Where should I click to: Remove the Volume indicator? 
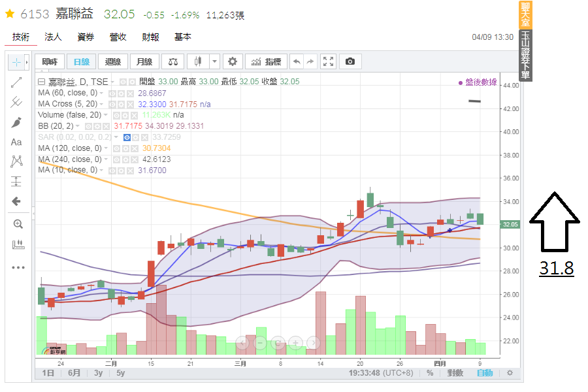134,115
